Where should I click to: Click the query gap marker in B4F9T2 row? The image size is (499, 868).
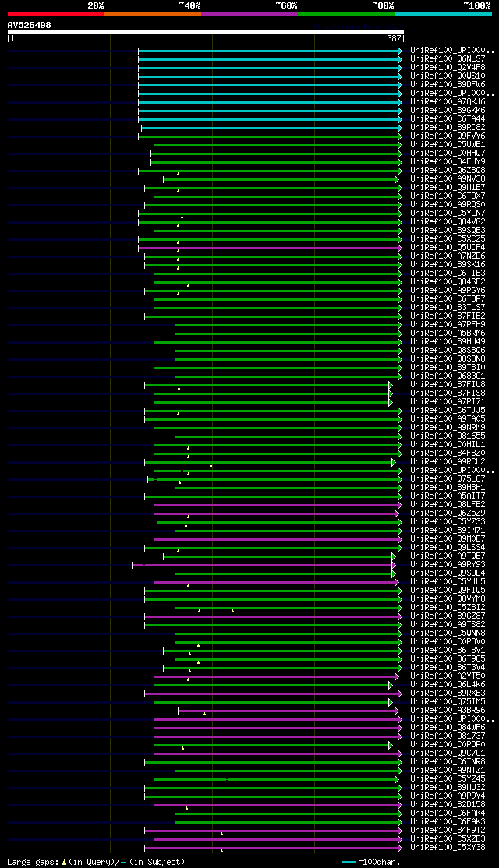click(222, 834)
